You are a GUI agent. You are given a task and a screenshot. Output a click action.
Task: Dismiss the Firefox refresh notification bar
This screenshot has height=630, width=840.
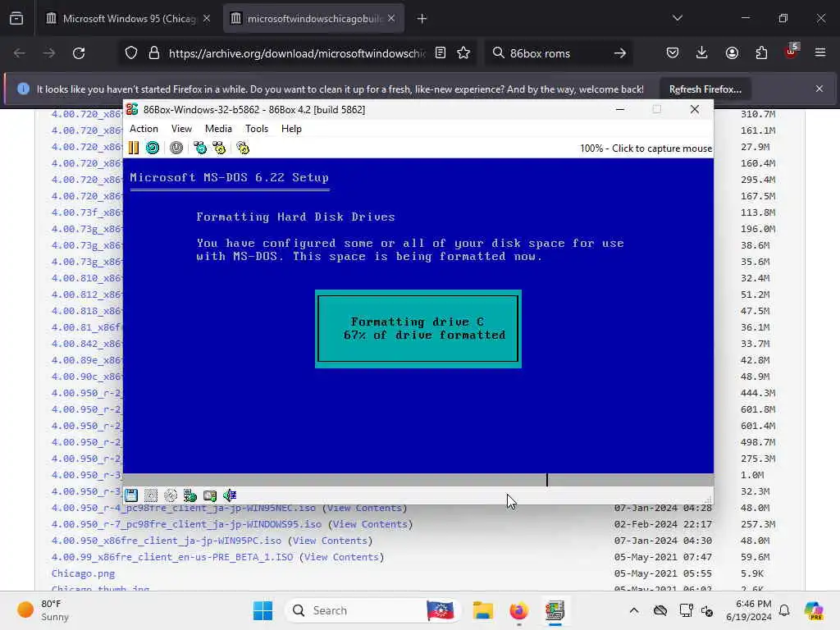[x=819, y=89]
